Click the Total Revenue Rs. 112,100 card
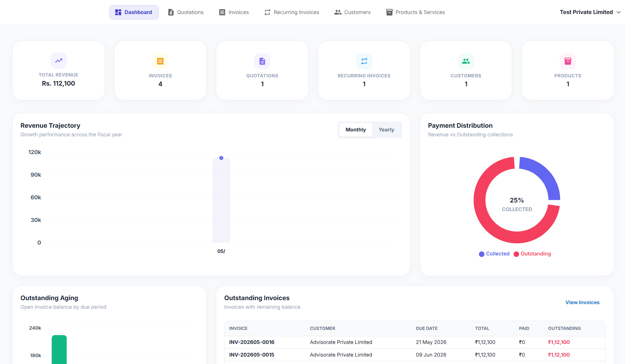The height and width of the screenshot is (364, 625). coord(59,70)
